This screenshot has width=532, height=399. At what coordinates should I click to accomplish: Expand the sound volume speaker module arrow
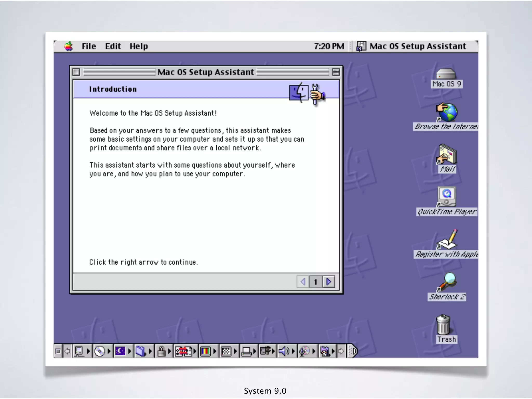coord(293,351)
